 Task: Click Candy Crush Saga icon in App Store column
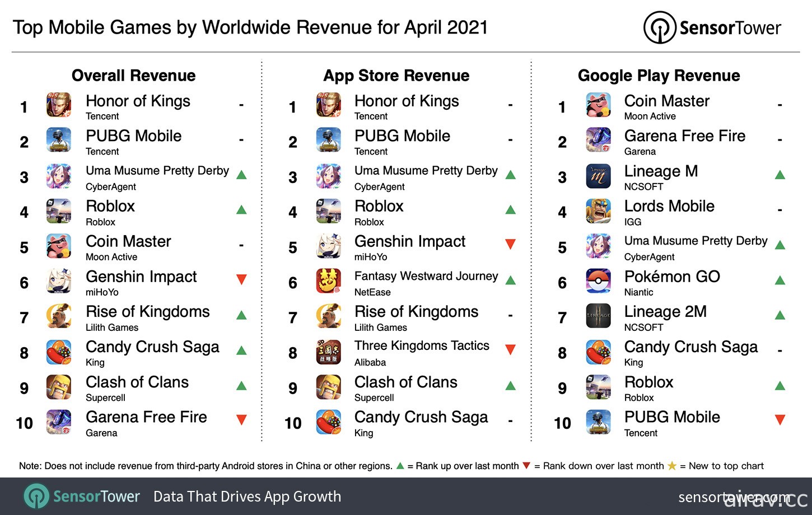[x=329, y=422]
